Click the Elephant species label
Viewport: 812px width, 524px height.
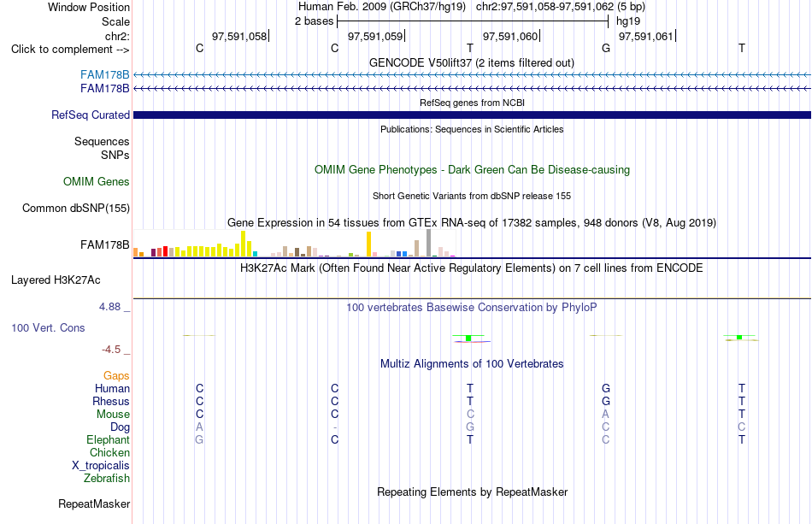pyautogui.click(x=108, y=439)
